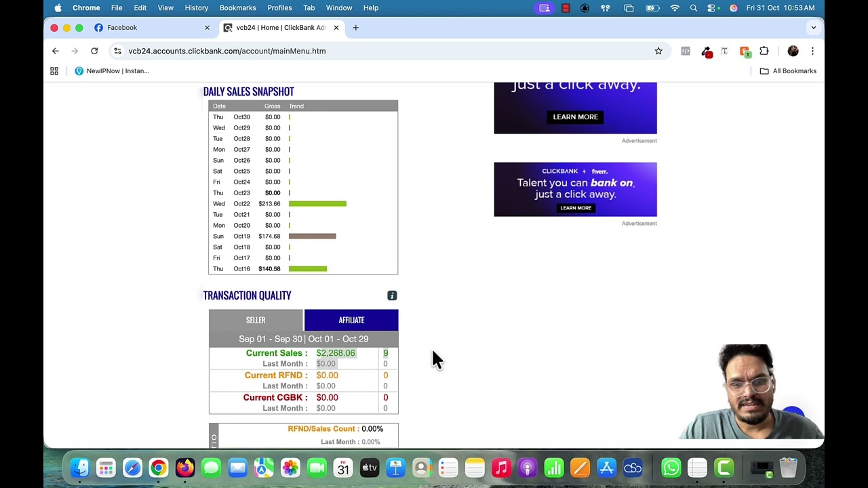This screenshot has height=488, width=868.
Task: Open Photos app from the Dock
Action: (x=290, y=468)
